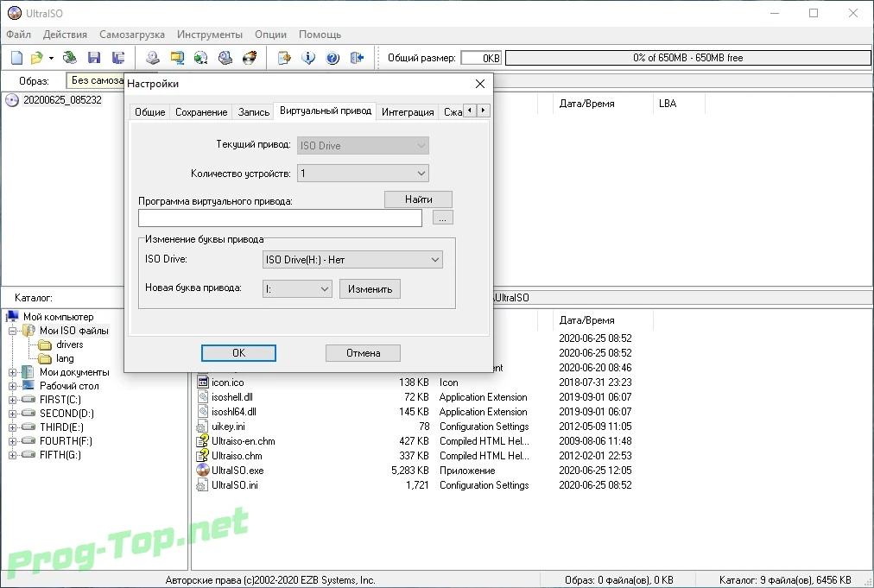Click the Save As toolbar icon

pyautogui.click(x=118, y=57)
